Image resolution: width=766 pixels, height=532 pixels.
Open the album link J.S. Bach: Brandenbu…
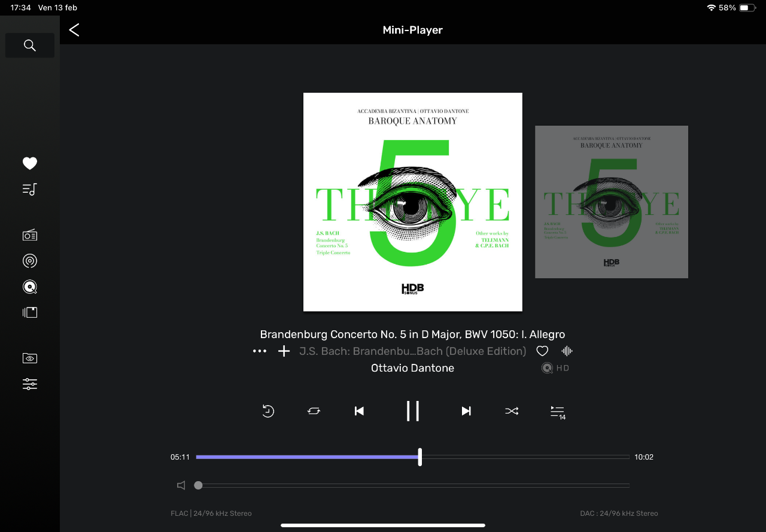coord(412,351)
